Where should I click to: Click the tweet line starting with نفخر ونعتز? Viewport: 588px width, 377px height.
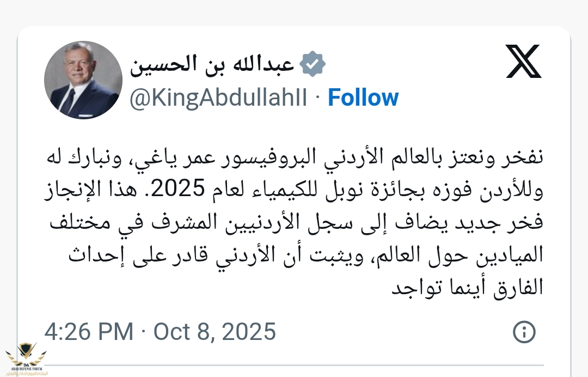[294, 160]
